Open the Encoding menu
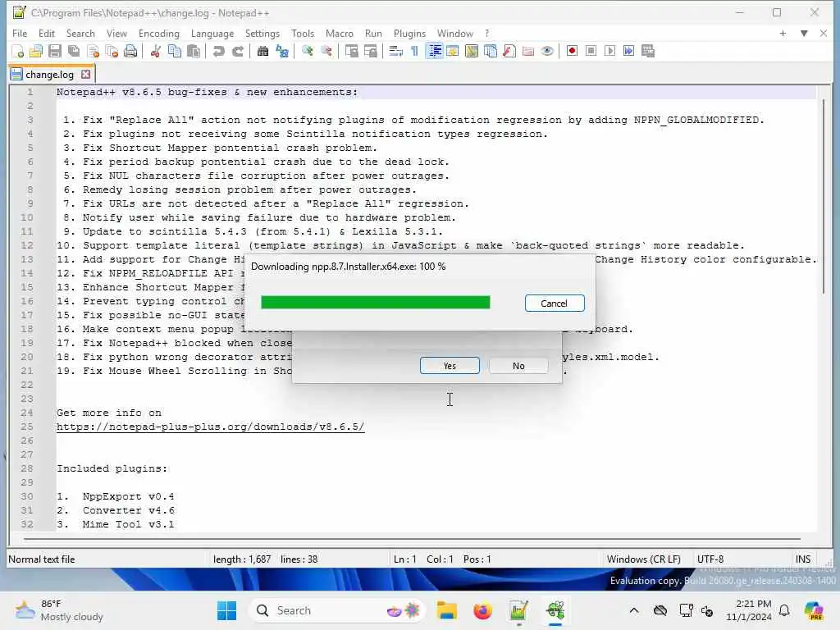 coord(158,33)
